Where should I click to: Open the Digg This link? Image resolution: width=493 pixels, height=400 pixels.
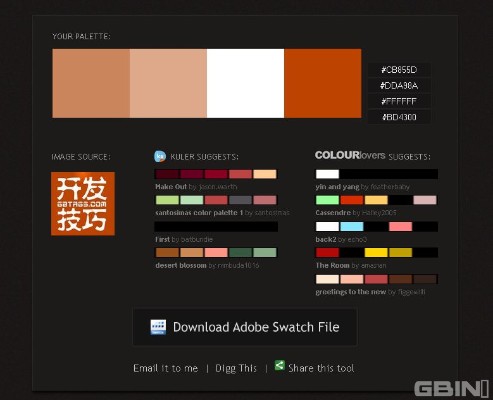click(236, 368)
